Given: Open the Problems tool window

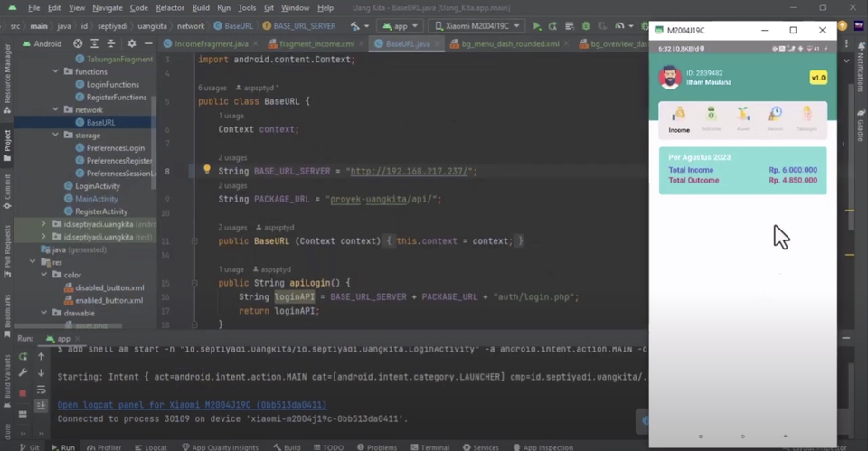Looking at the screenshot, I should tap(377, 447).
